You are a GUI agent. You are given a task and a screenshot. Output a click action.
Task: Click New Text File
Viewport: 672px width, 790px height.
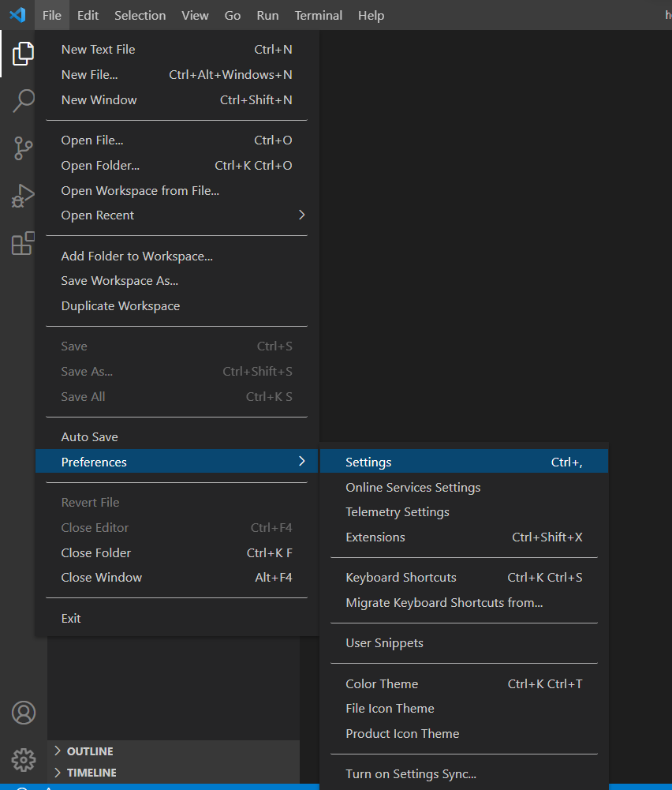pos(98,50)
